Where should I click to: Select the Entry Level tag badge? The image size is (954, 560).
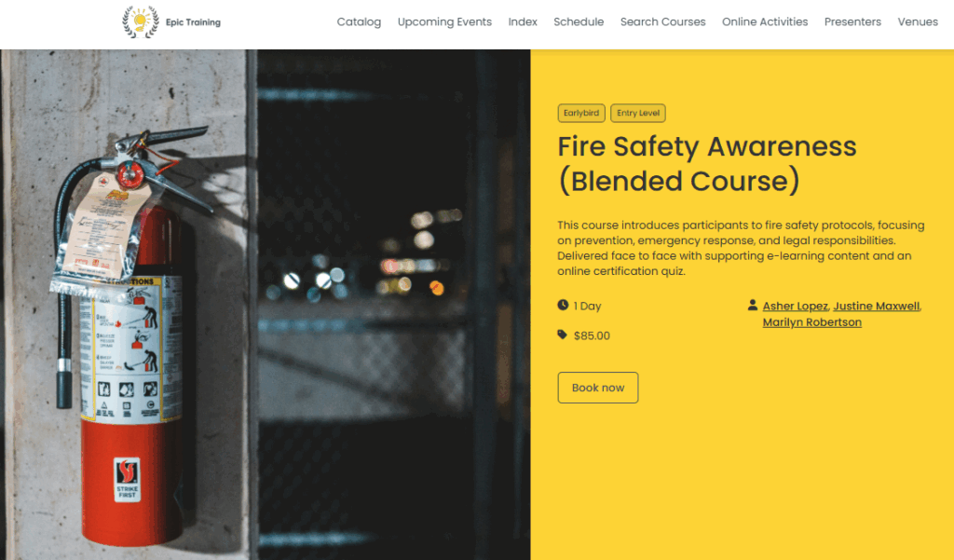click(638, 114)
